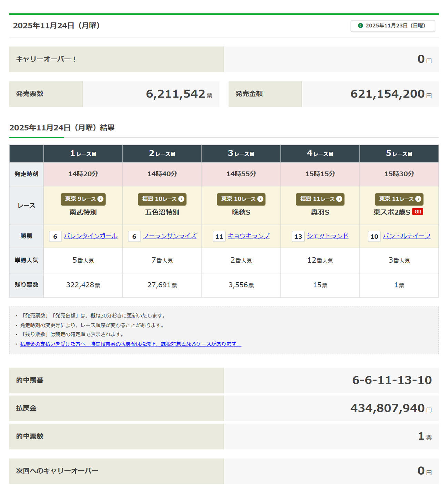Click the GII grade badge
448x493 pixels.
[x=418, y=212]
